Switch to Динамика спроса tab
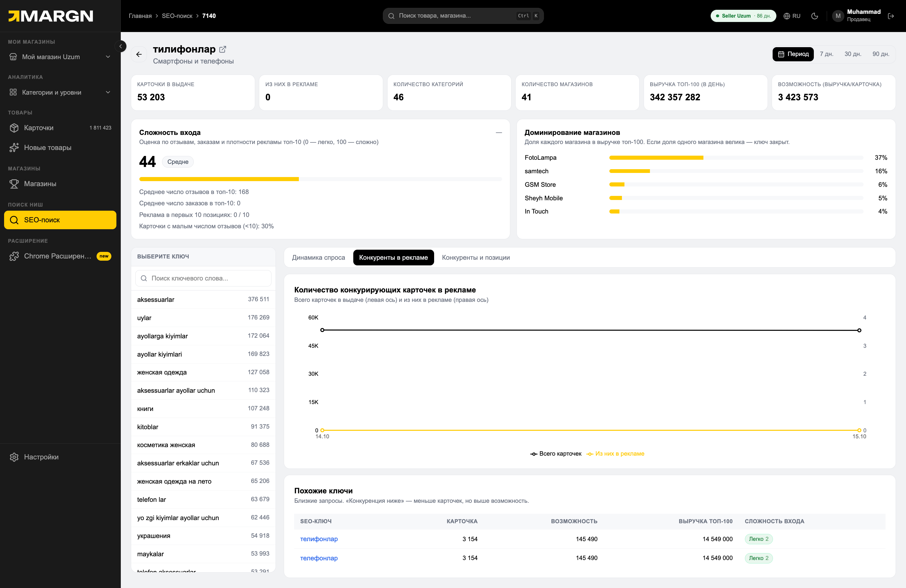The image size is (906, 588). 318,258
